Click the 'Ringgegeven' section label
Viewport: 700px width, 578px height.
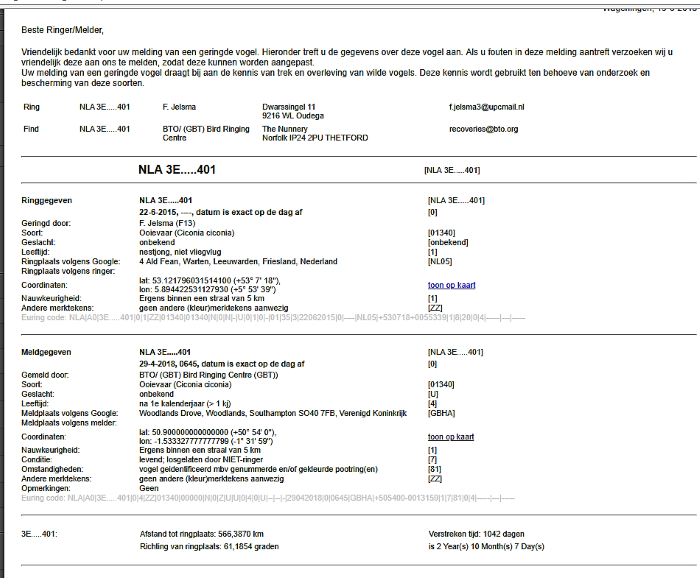click(47, 200)
